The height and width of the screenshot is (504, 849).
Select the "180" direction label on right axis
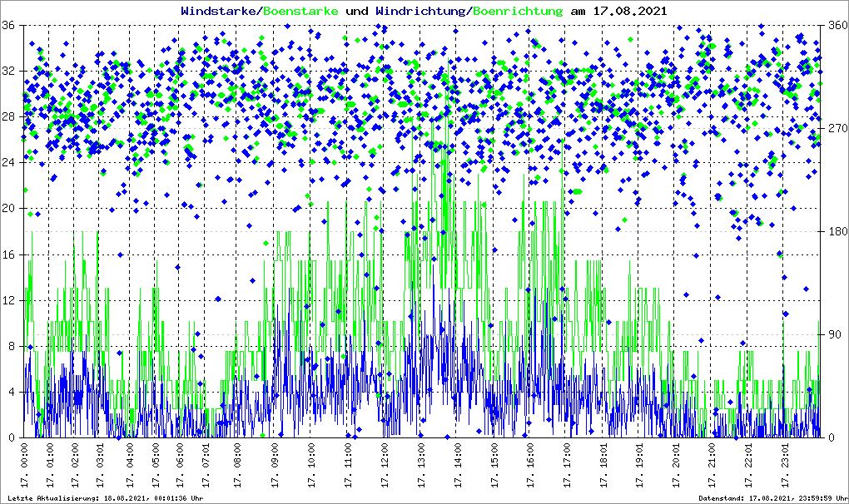(x=836, y=231)
